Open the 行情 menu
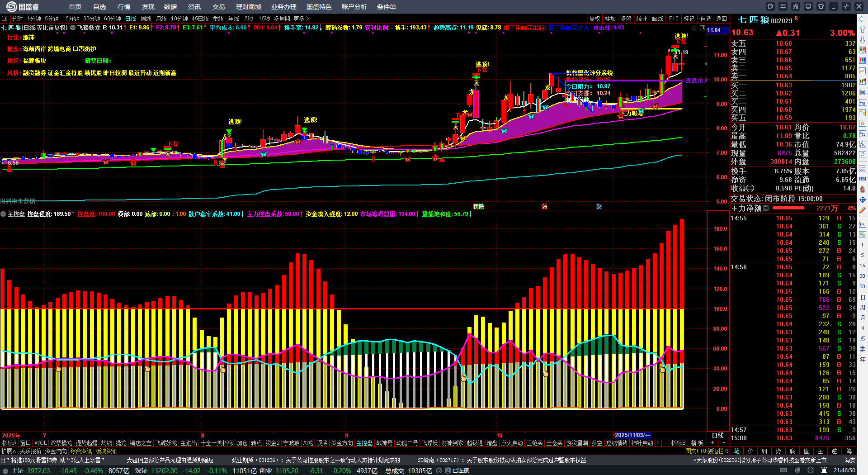 [124, 6]
